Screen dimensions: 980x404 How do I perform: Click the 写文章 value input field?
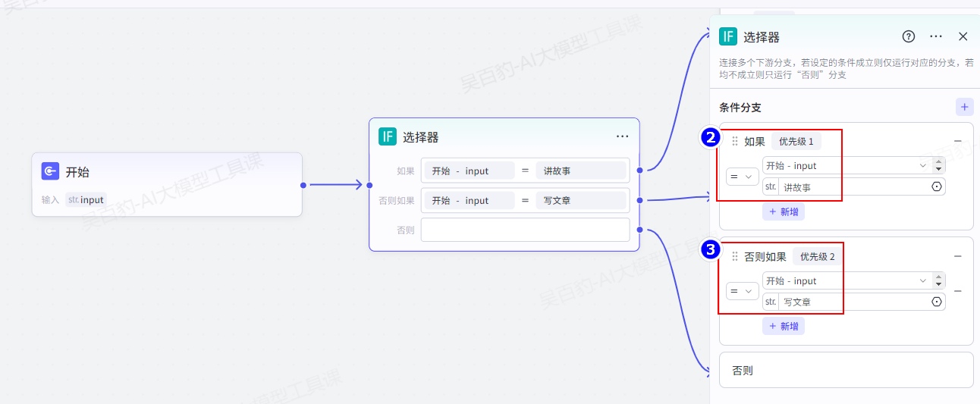[x=854, y=302]
